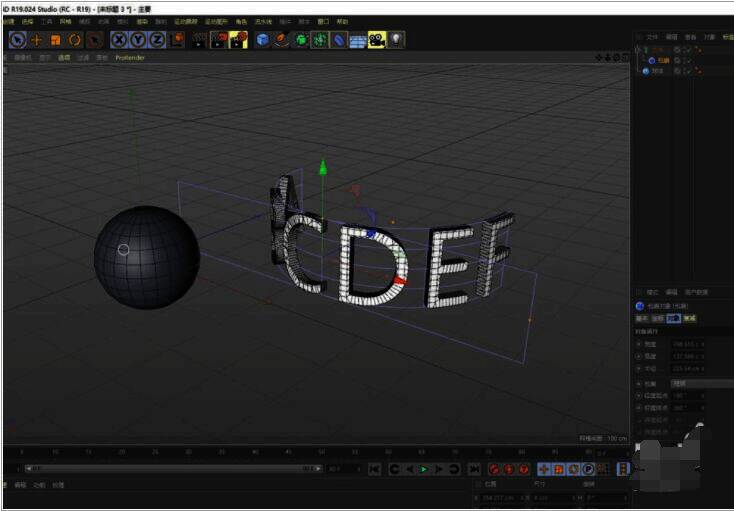Viewport: 734px width, 511px height.
Task: Open the Help menu in the menu bar
Action: [x=343, y=21]
